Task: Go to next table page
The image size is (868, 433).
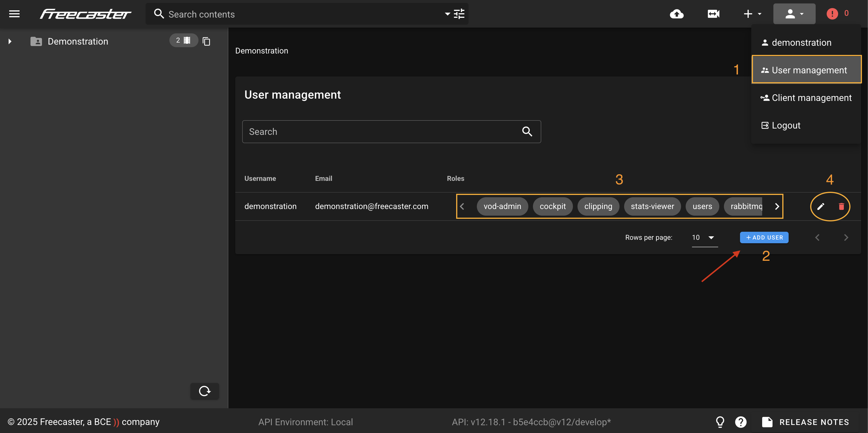Action: (x=846, y=237)
